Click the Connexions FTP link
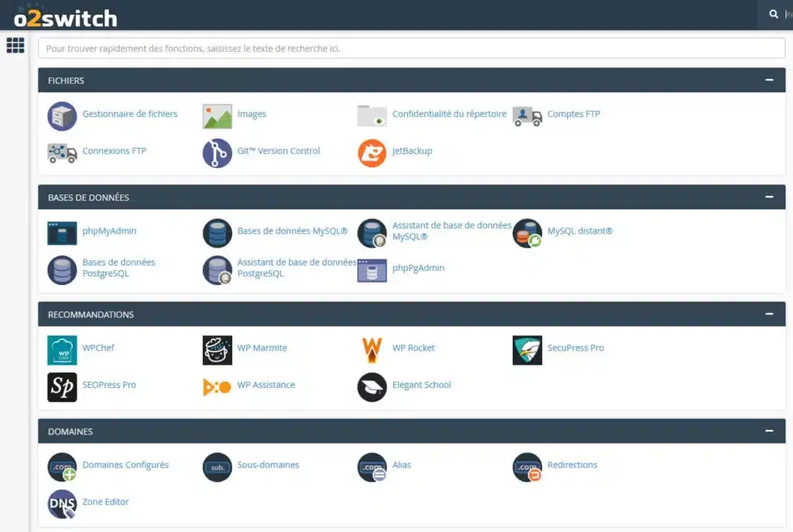Image resolution: width=793 pixels, height=532 pixels. [x=115, y=151]
